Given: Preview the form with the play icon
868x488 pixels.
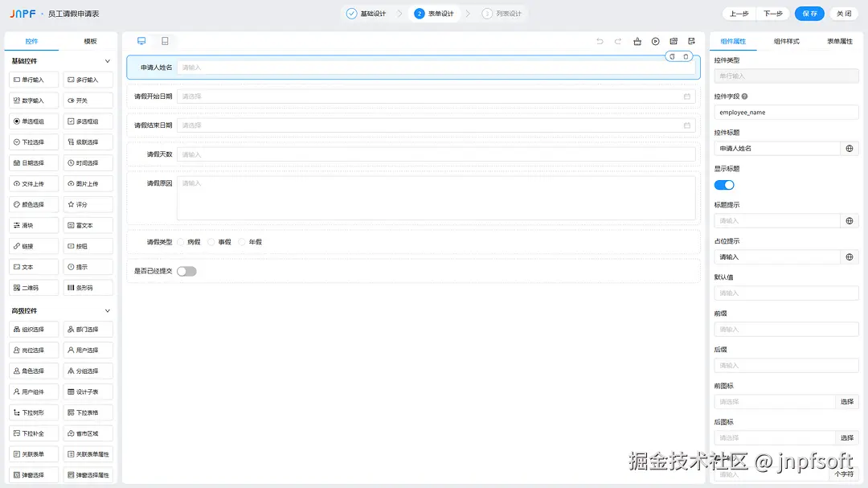Looking at the screenshot, I should pyautogui.click(x=656, y=41).
